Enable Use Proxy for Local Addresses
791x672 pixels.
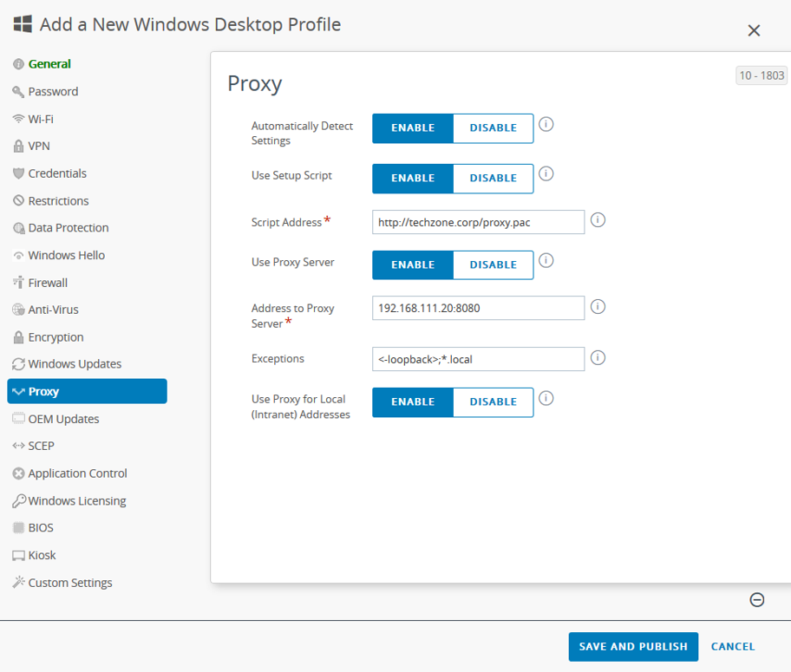tap(413, 402)
